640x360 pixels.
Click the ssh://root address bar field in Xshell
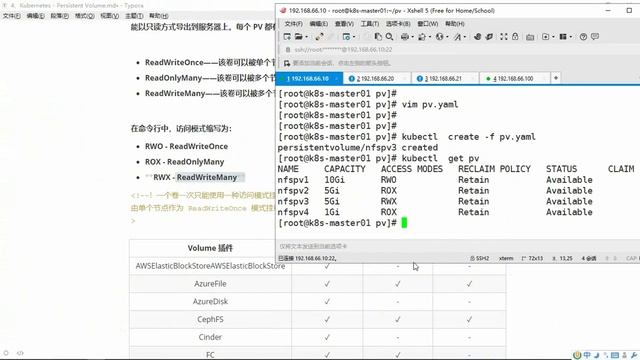(x=459, y=49)
